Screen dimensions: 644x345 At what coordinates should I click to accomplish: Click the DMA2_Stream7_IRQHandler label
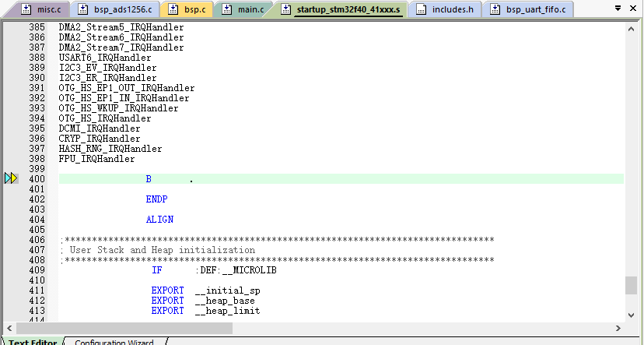click(121, 48)
